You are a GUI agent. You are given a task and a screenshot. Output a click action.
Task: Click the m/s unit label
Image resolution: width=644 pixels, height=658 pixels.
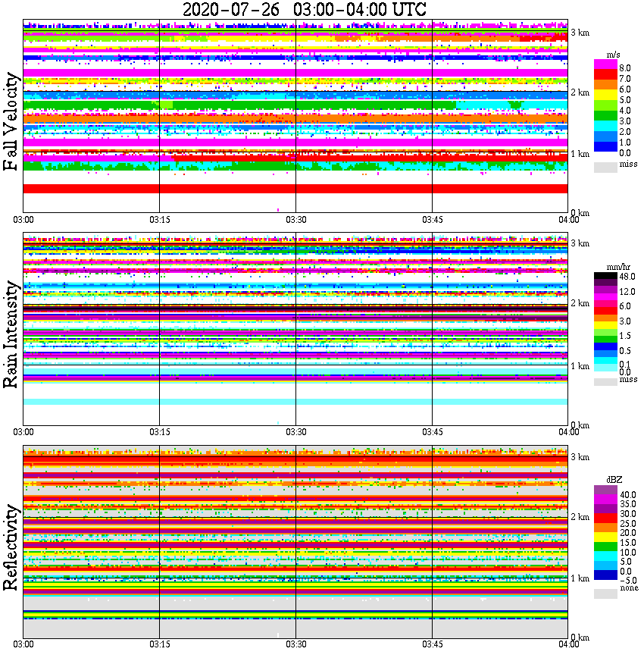613,55
